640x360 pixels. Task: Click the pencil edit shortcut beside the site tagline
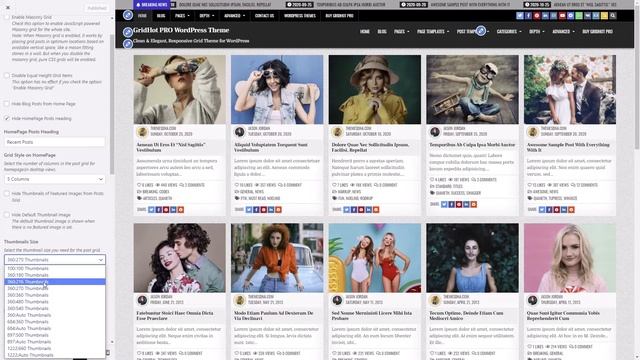point(128,43)
